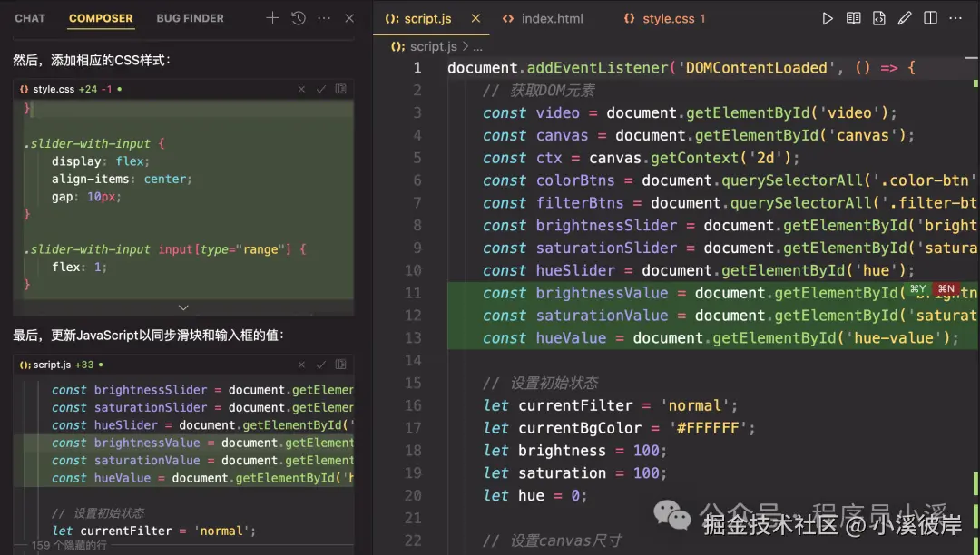Click 'hueValue' in editor line 13
980x555 pixels.
click(571, 337)
